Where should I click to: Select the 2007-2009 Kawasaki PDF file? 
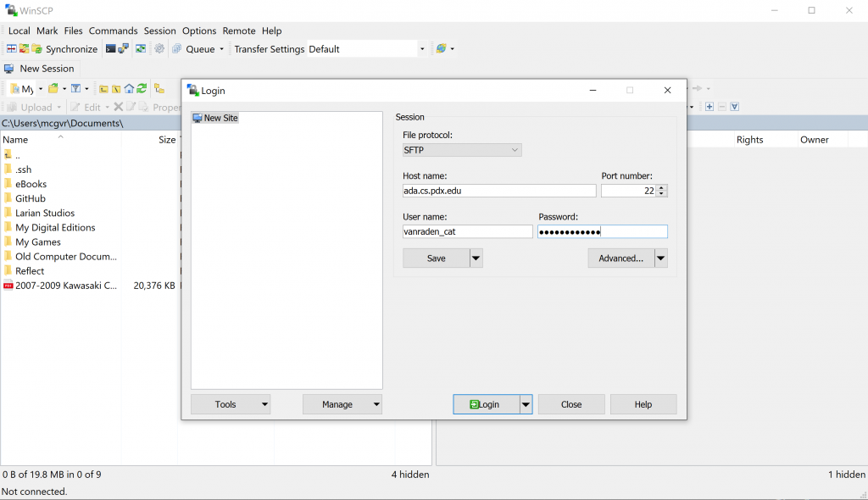click(66, 286)
